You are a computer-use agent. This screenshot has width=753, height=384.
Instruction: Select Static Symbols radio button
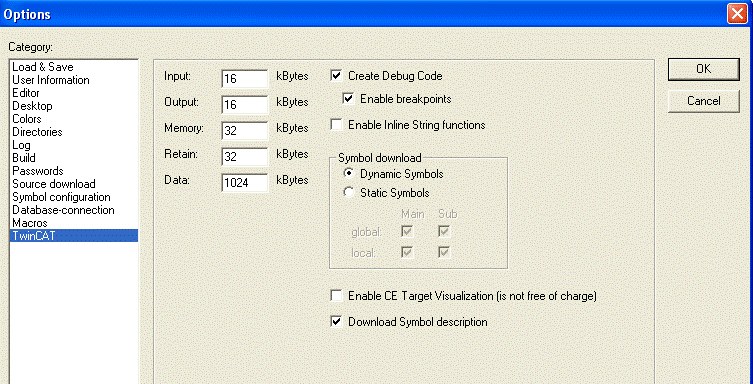(x=349, y=193)
